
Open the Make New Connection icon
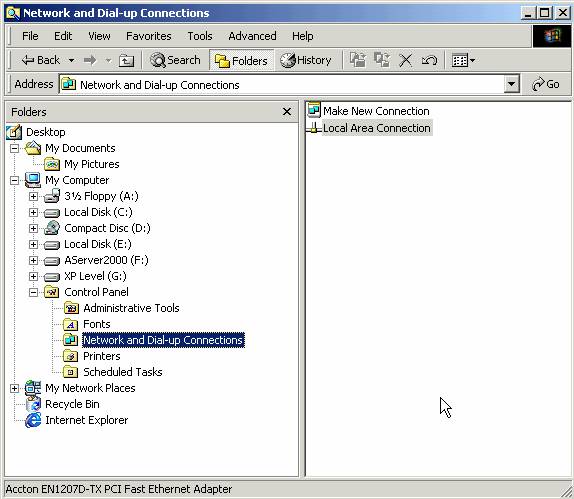point(314,110)
